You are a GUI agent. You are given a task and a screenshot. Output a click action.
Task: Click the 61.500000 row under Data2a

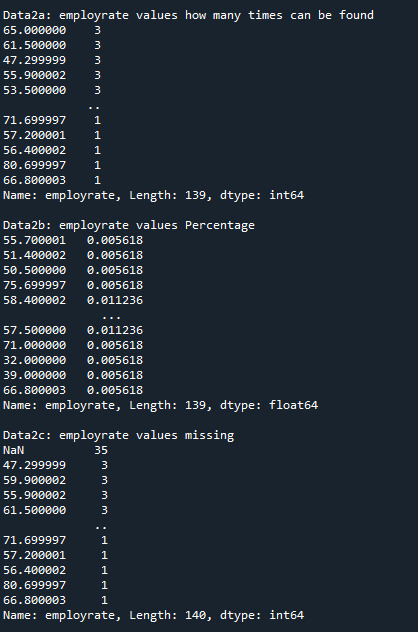[52, 45]
